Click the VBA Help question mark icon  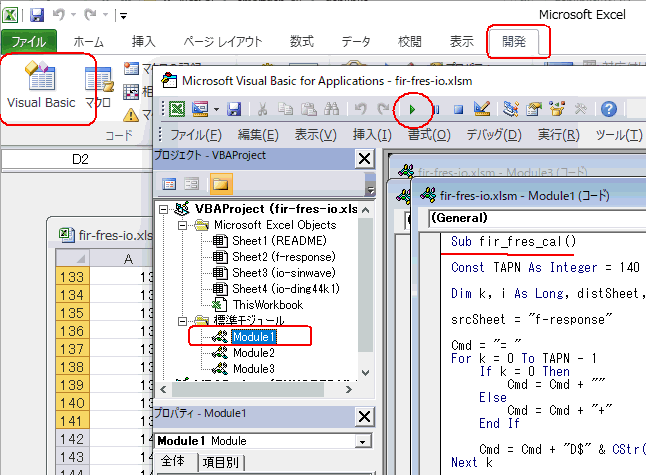coord(609,109)
